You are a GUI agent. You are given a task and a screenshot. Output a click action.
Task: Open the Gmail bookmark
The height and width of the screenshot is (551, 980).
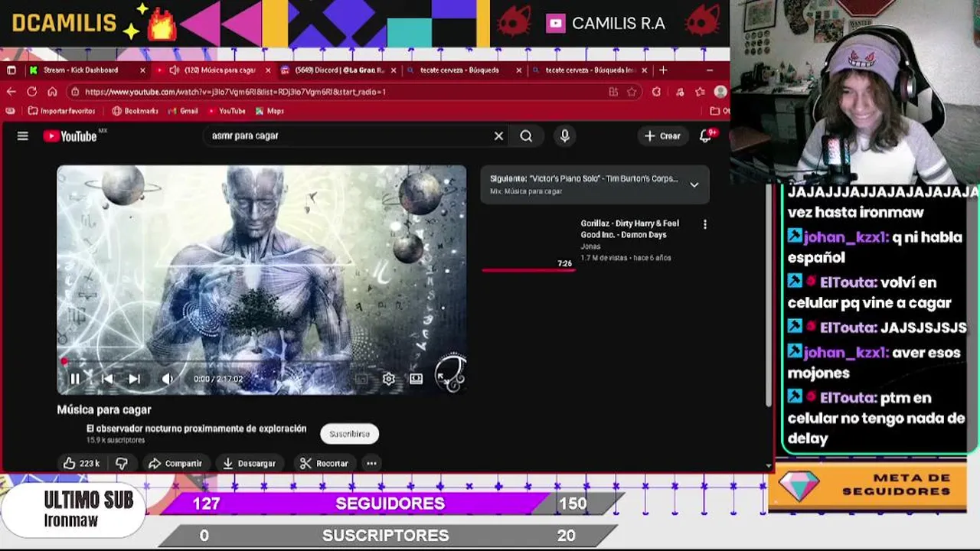click(182, 111)
